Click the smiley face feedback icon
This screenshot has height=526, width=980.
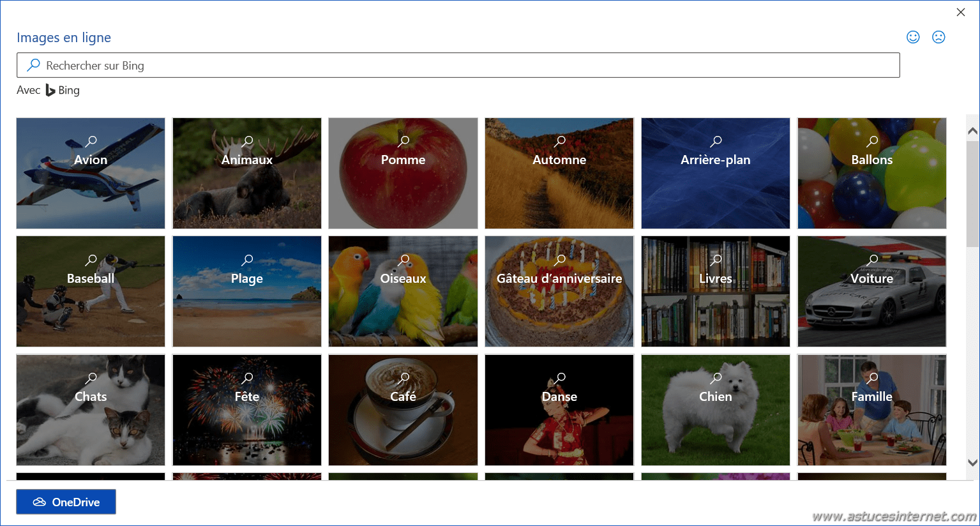[x=913, y=37]
